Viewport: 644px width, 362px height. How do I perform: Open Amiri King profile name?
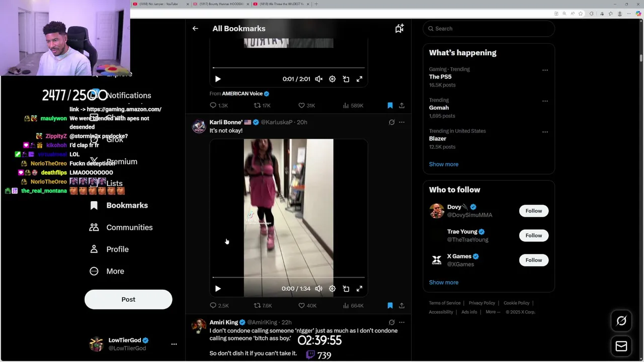pyautogui.click(x=224, y=322)
